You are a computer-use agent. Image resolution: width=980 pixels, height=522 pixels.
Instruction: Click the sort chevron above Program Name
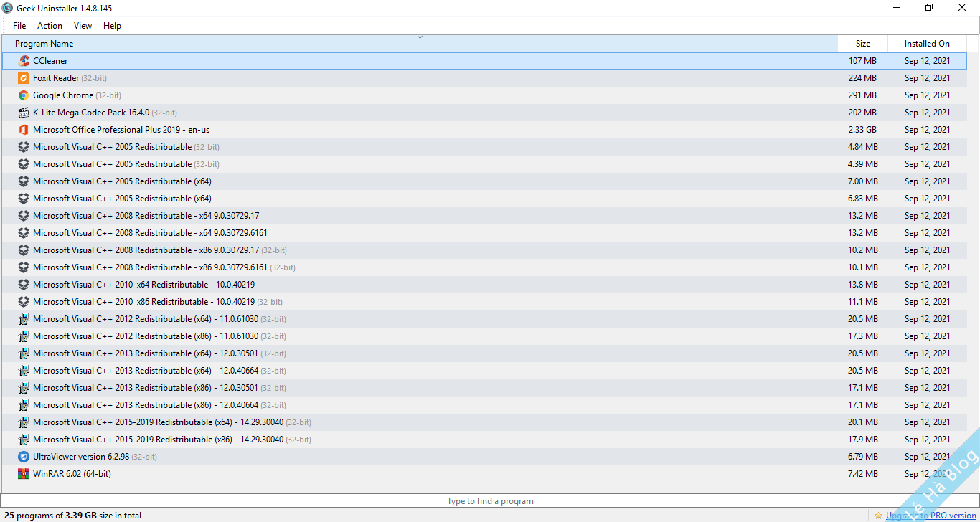[x=420, y=36]
